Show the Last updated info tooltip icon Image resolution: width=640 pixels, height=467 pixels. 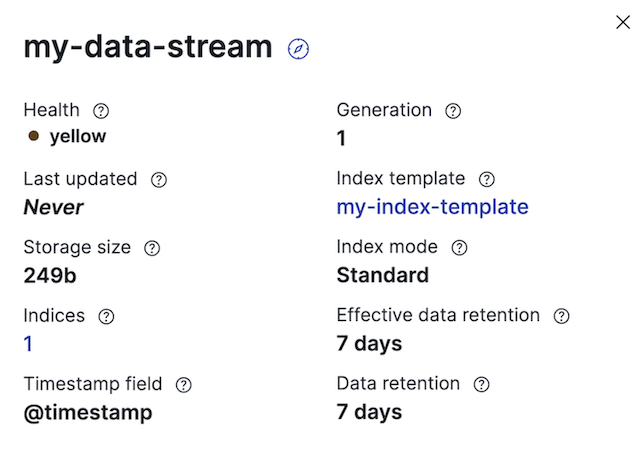pos(158,180)
